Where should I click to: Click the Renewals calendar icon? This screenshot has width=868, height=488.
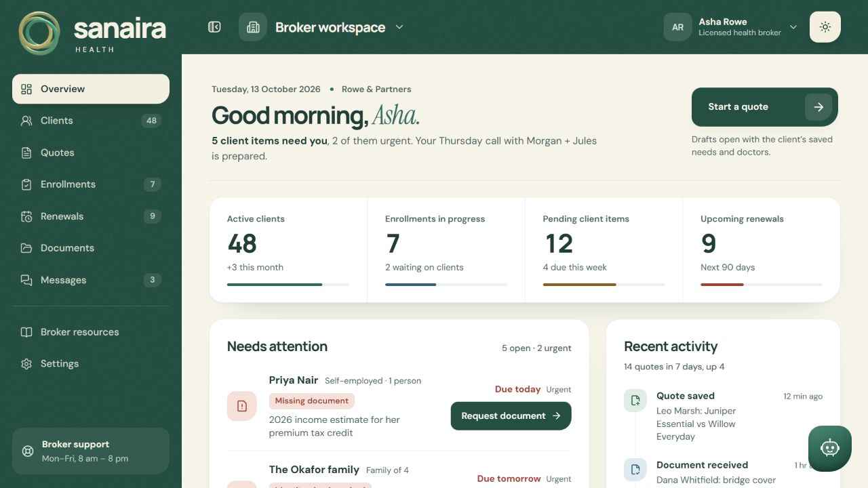click(26, 216)
